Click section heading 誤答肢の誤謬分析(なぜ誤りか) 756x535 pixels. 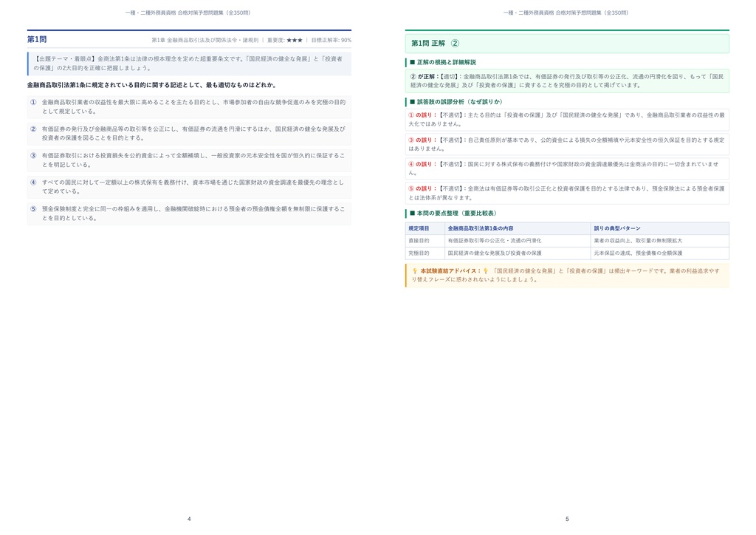point(459,102)
